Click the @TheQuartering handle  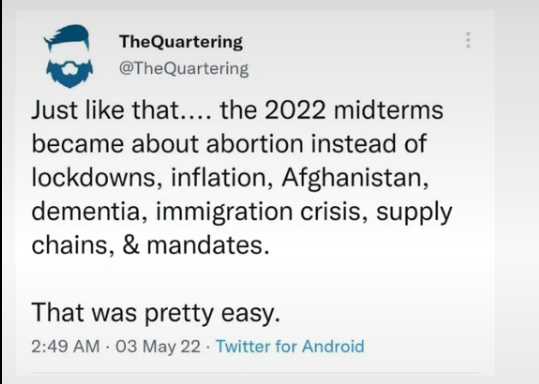point(184,68)
